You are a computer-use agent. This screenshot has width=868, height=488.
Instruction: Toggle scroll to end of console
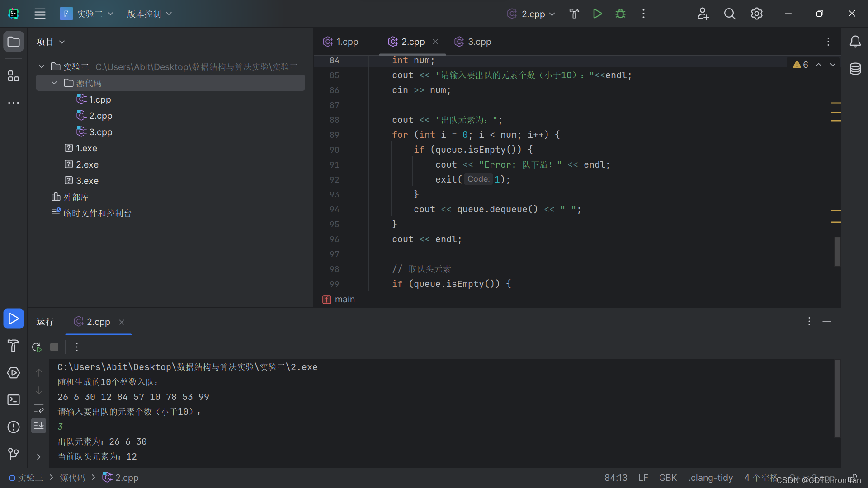point(39,426)
